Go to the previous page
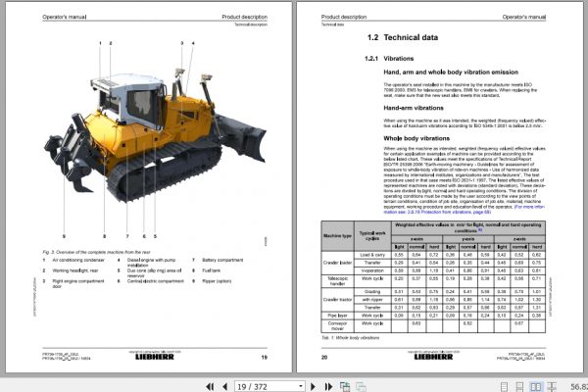This screenshot has width=588, height=392. point(224,386)
